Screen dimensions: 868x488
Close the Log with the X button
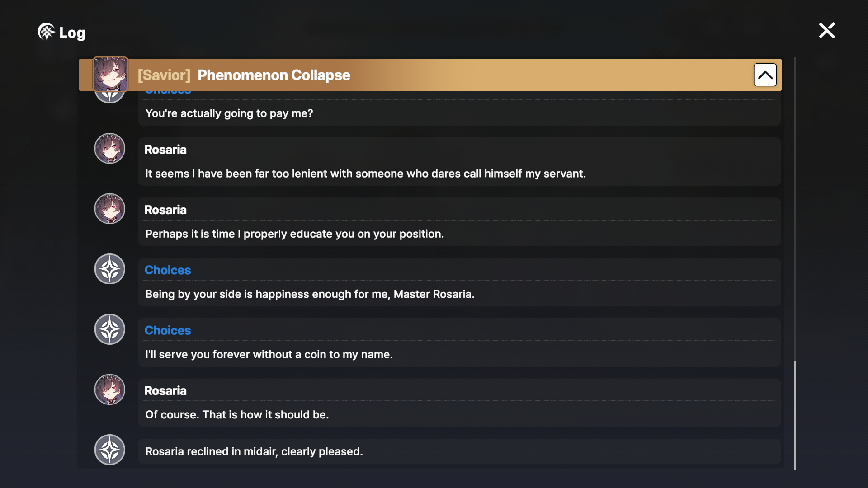827,31
